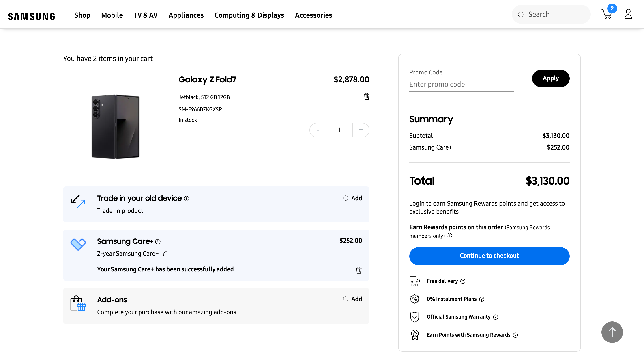This screenshot has height=364, width=644.
Task: Delete Galaxy Z Fold7 with trash icon
Action: click(367, 96)
